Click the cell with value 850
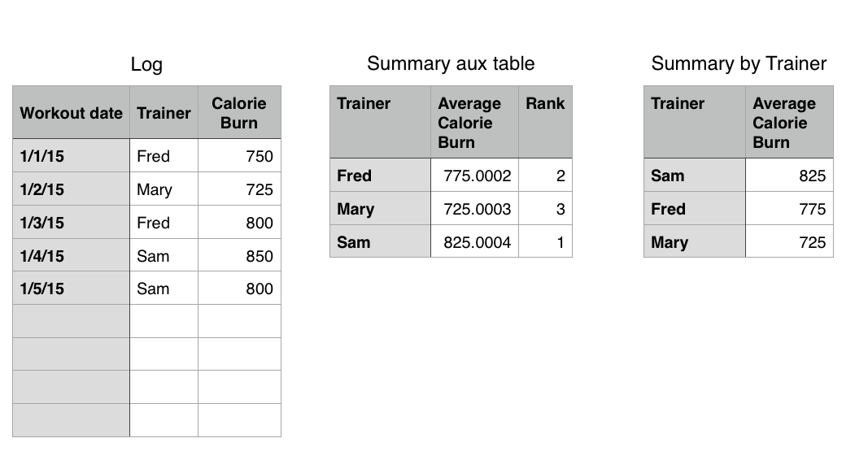The width and height of the screenshot is (868, 473). pyautogui.click(x=239, y=256)
